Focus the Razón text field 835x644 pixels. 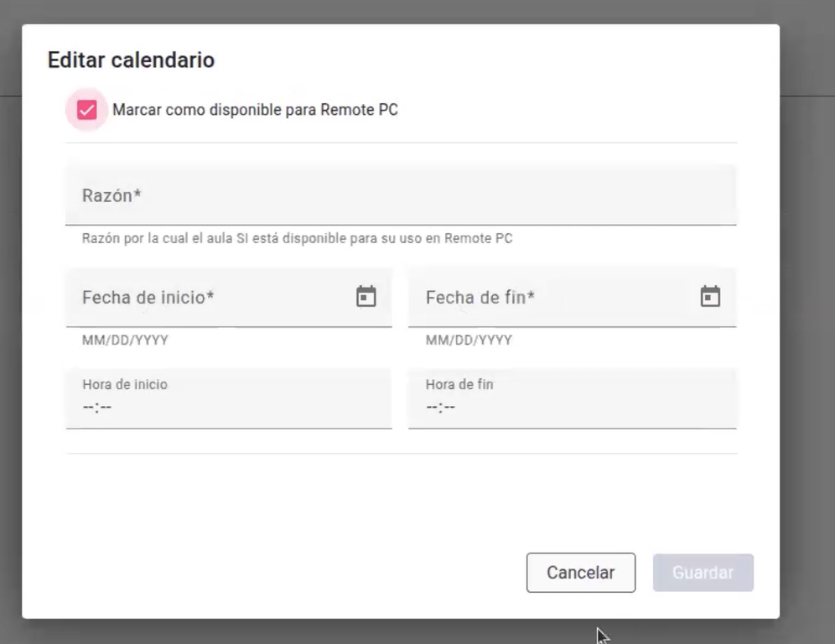pos(401,195)
